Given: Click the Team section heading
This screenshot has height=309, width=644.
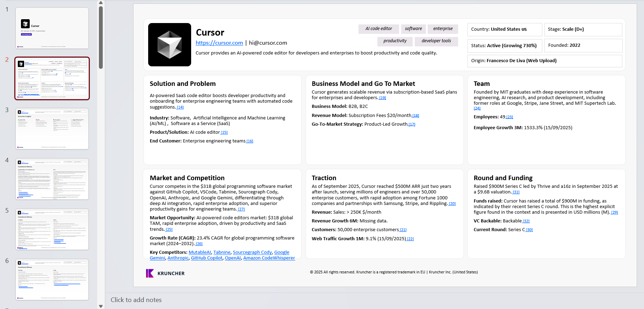Looking at the screenshot, I should (x=482, y=84).
